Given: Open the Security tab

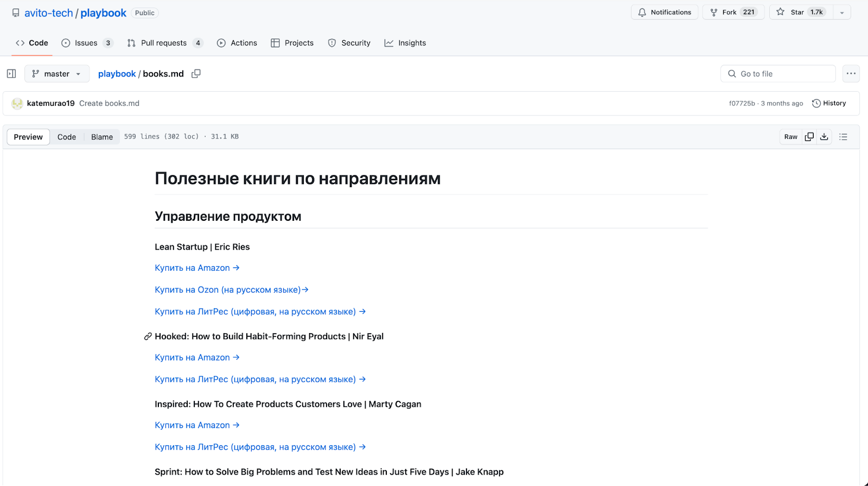Looking at the screenshot, I should pyautogui.click(x=349, y=43).
